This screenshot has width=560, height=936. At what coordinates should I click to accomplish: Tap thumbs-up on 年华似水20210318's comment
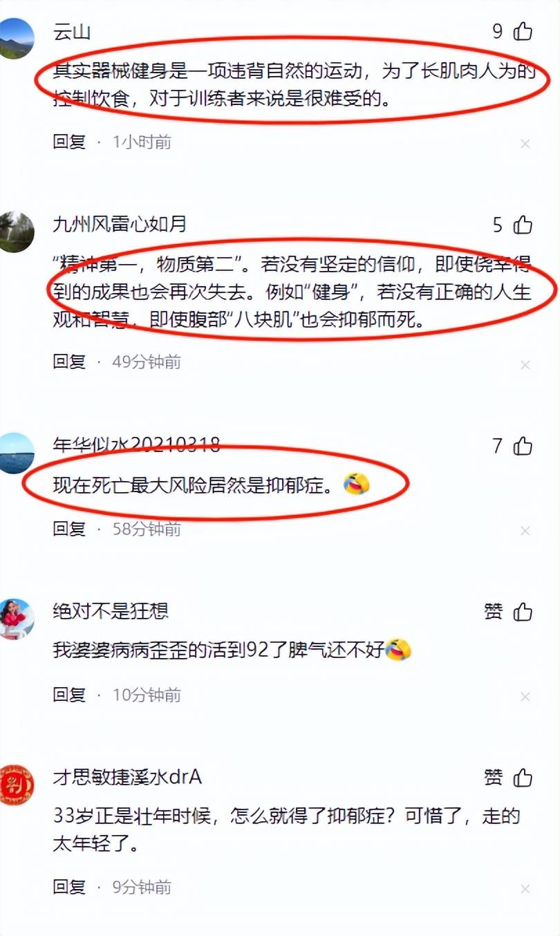point(523,446)
